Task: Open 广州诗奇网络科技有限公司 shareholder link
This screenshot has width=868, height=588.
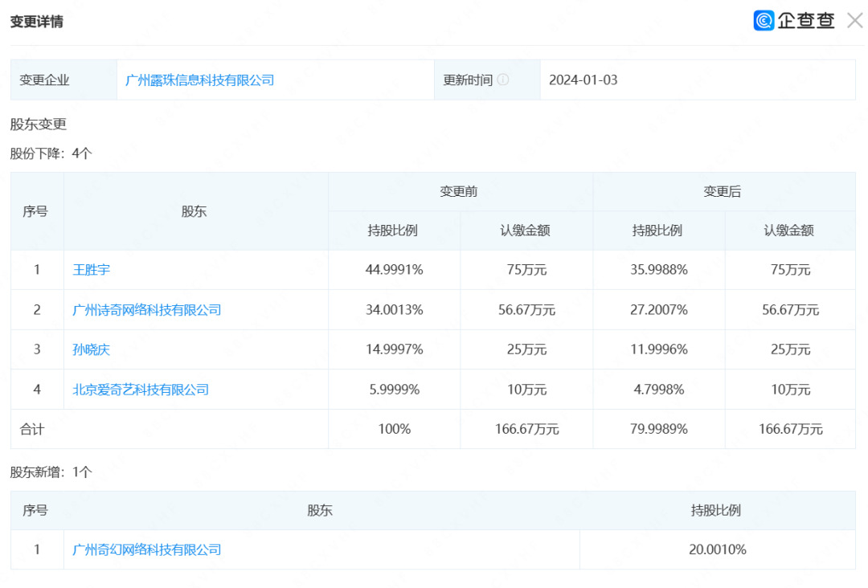Action: pyautogui.click(x=146, y=310)
